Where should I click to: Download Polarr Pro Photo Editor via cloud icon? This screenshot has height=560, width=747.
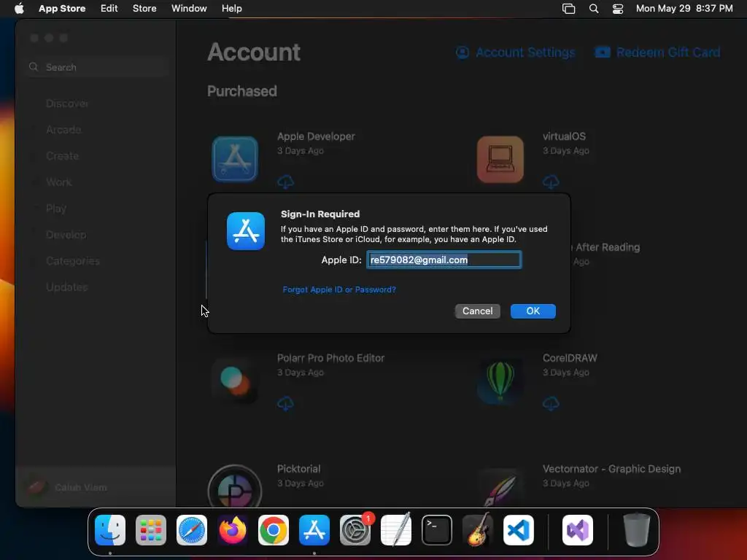pos(285,403)
